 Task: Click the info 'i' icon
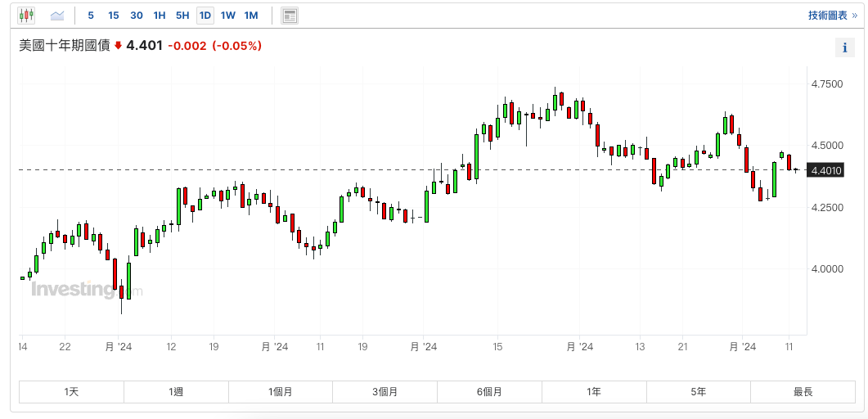[x=843, y=47]
